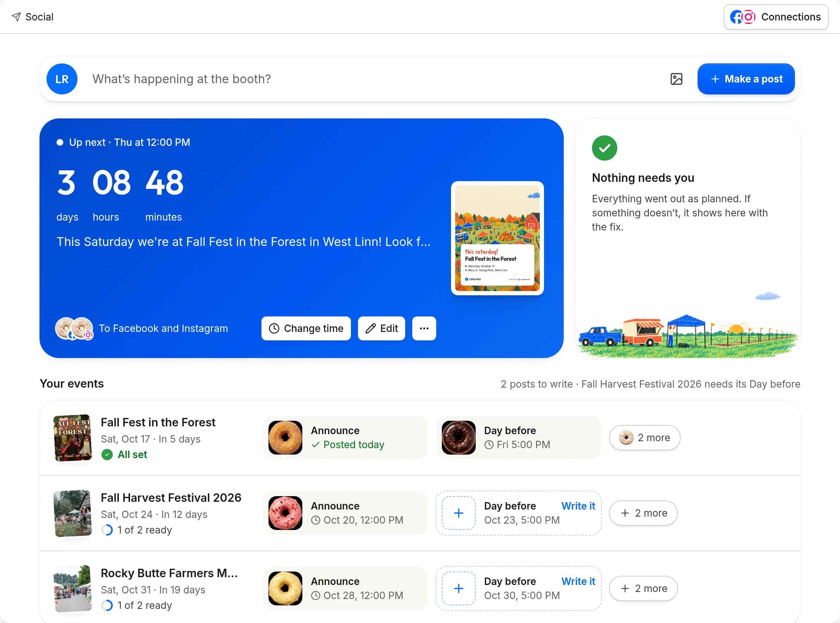This screenshot has width=840, height=623.
Task: Click the Facebook and Instagram account avatars
Action: (74, 328)
